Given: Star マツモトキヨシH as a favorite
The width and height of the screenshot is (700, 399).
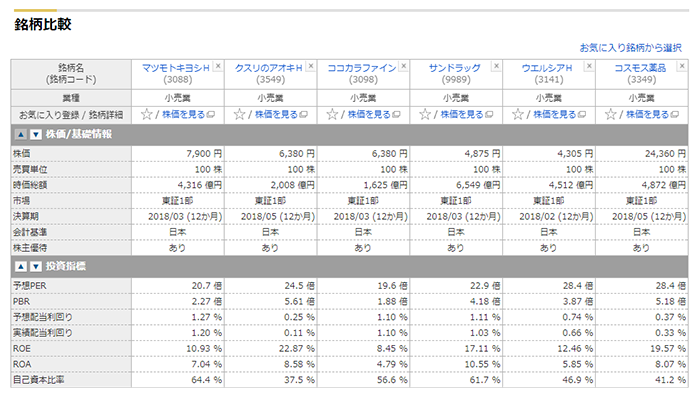Looking at the screenshot, I should pyautogui.click(x=146, y=115).
